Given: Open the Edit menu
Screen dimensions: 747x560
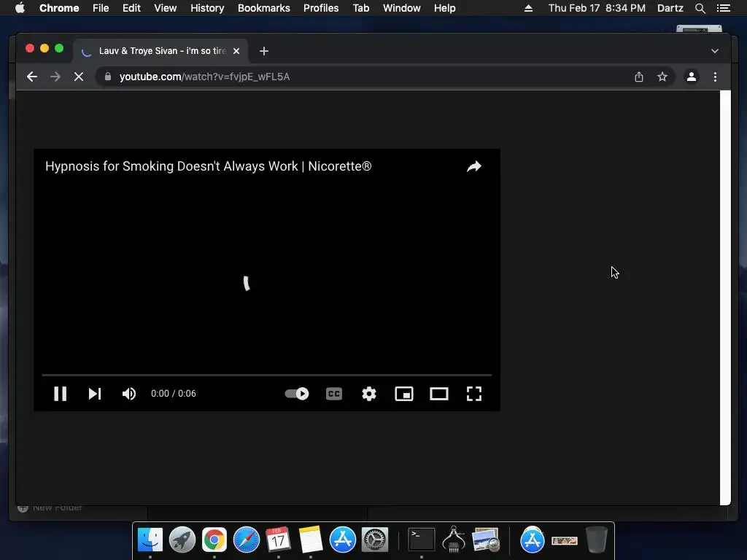Looking at the screenshot, I should [x=131, y=8].
